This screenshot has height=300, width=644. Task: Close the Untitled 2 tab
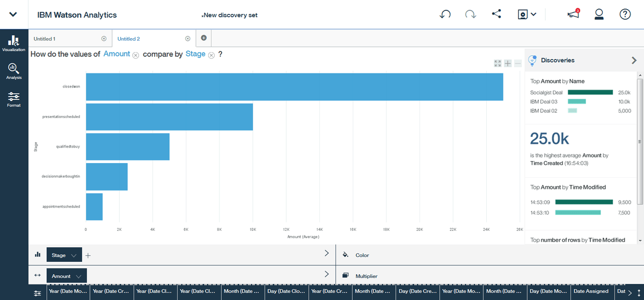point(187,39)
